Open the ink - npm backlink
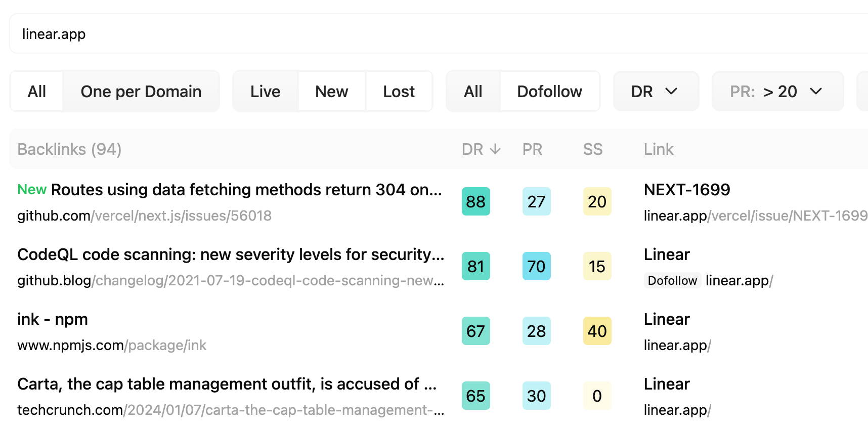868x429 pixels. 53,319
